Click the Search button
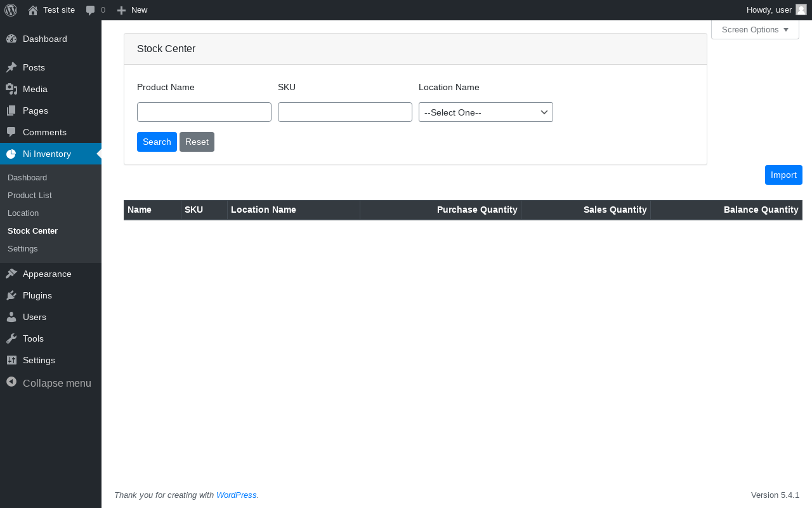This screenshot has width=812, height=508. coord(157,142)
